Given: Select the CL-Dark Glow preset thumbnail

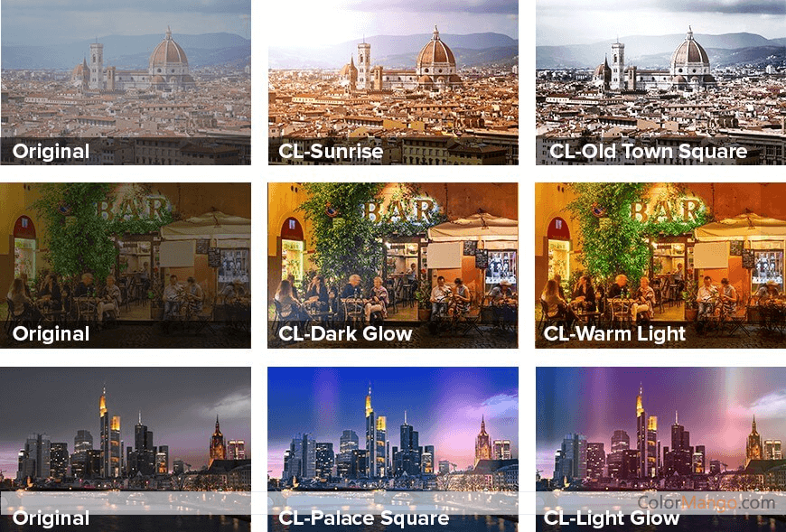Looking at the screenshot, I should pos(393,265).
